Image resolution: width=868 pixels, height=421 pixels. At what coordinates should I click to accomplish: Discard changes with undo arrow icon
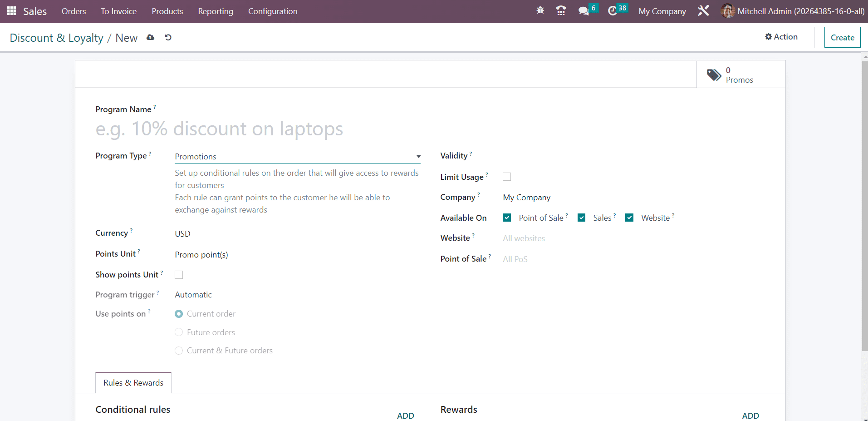[168, 38]
